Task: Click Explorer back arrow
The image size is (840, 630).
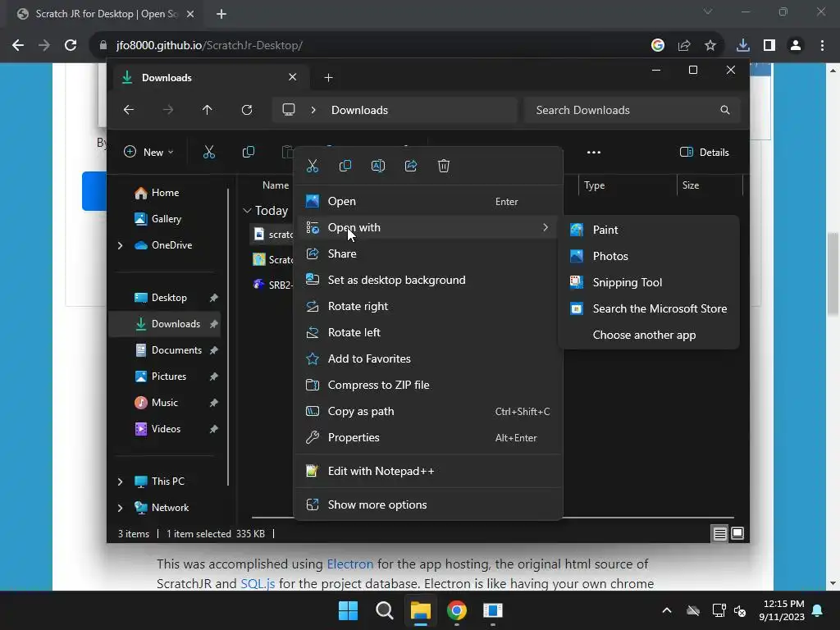Action: tap(129, 110)
